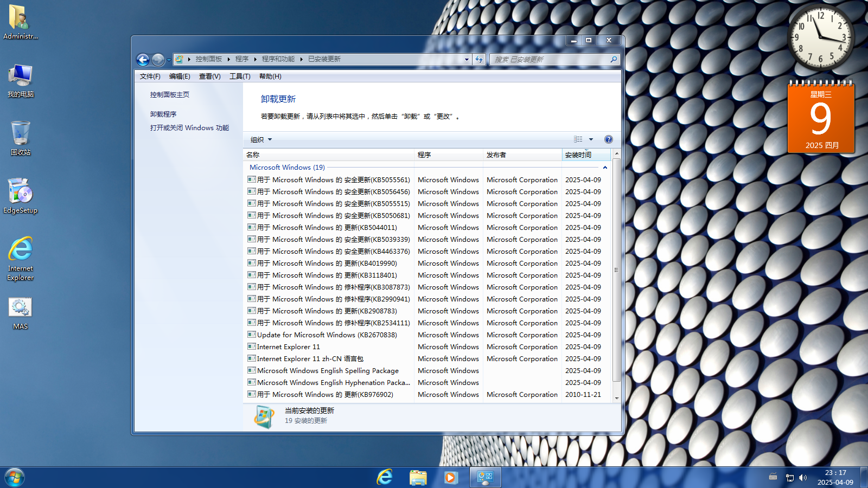This screenshot has width=868, height=488.
Task: Select Microsoft Windows English Hyphenation Package row
Action: point(427,383)
